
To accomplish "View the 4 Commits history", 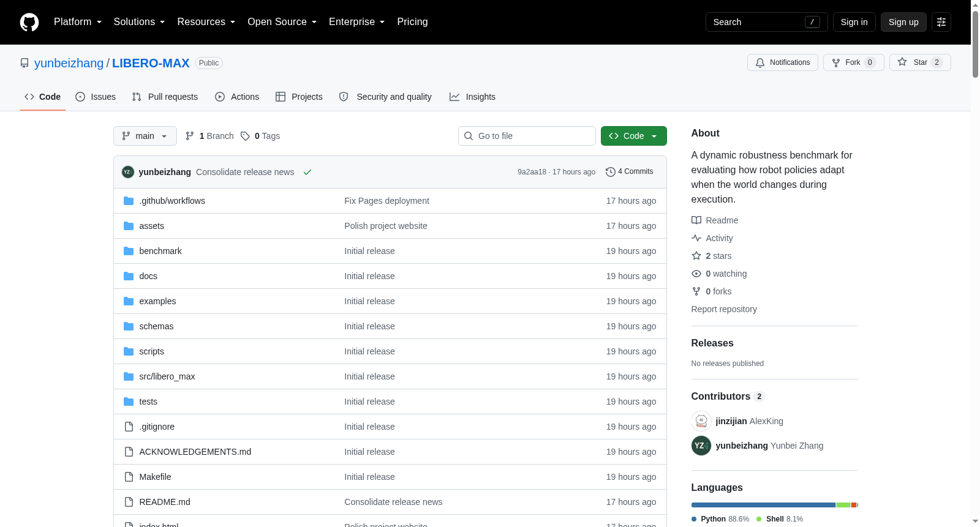I will [629, 172].
